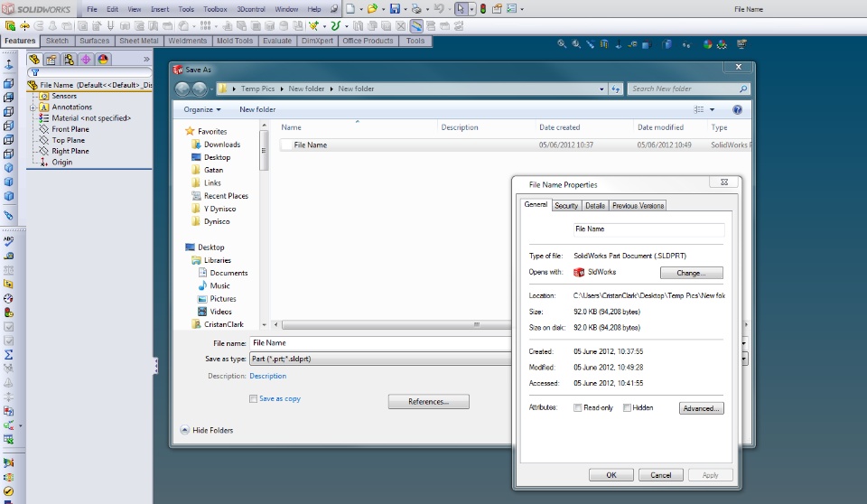Switch to the Sheet Metal tab

pyautogui.click(x=139, y=41)
